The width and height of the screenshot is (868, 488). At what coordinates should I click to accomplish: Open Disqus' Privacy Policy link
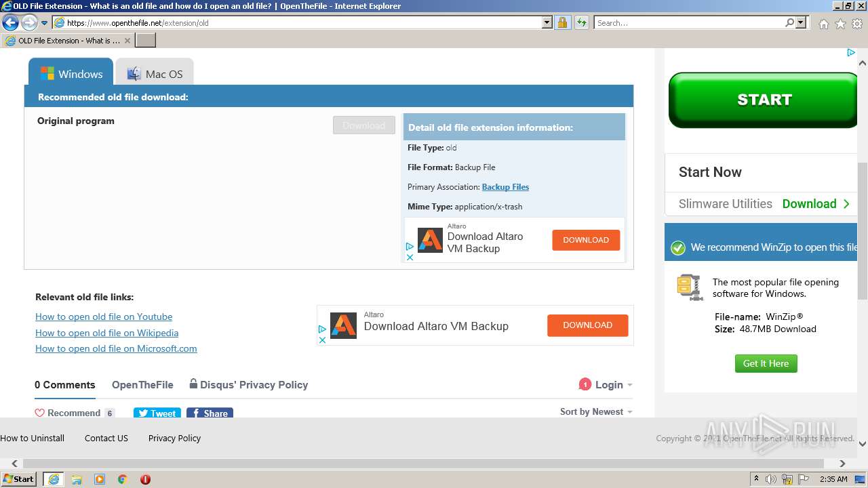coord(249,385)
